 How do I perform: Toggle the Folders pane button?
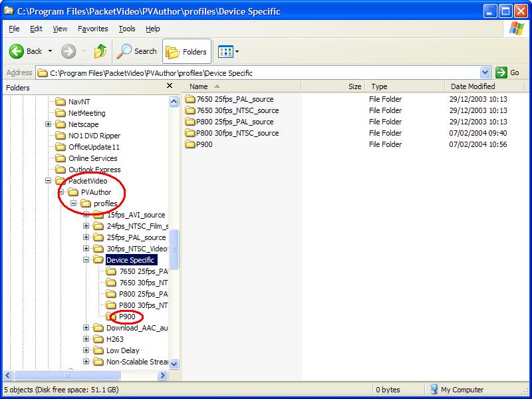pyautogui.click(x=187, y=52)
